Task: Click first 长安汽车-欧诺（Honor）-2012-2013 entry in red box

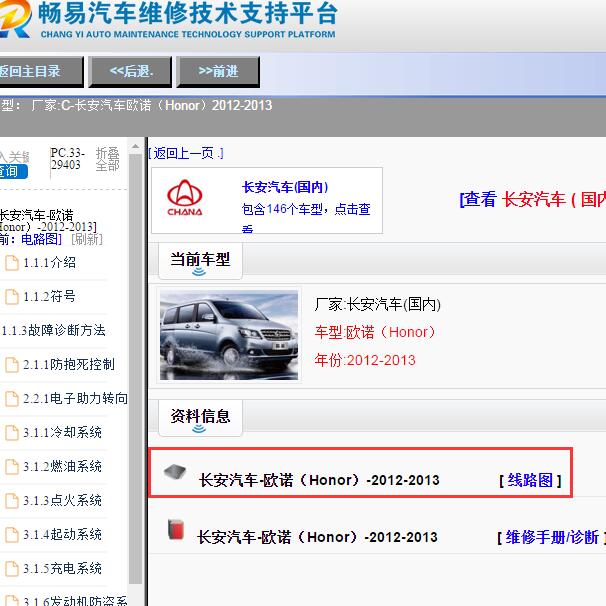Action: [319, 480]
